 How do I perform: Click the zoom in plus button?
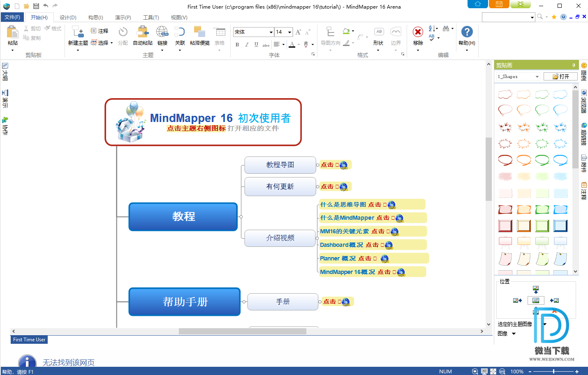[x=577, y=371]
